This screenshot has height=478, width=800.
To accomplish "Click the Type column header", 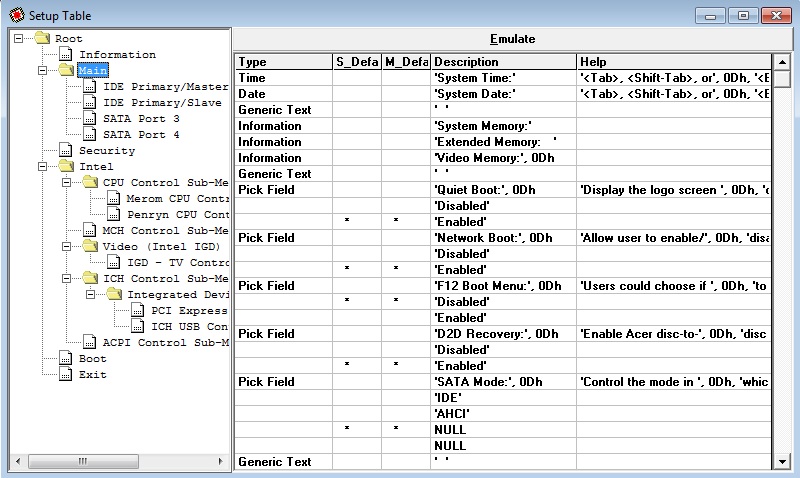I will tap(284, 62).
